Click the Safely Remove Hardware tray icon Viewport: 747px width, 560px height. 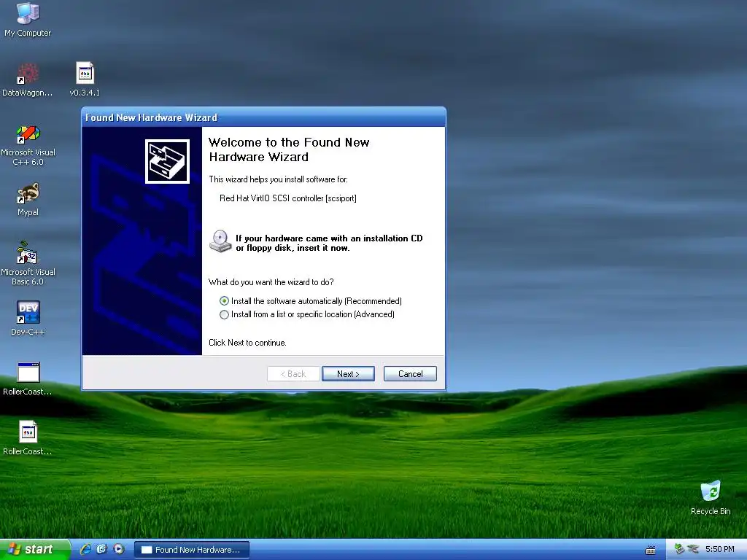(679, 549)
